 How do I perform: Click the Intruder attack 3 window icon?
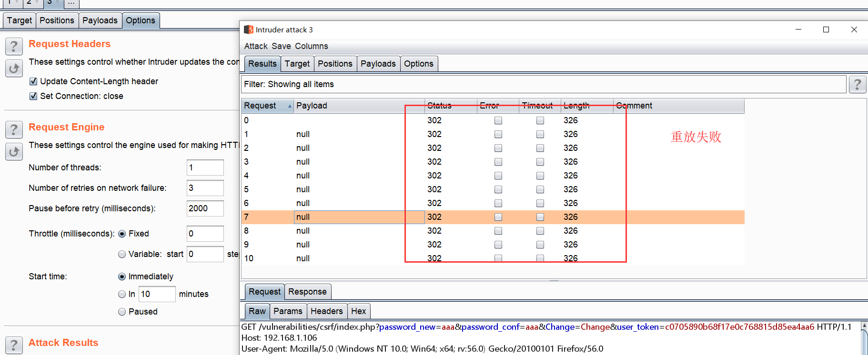248,30
